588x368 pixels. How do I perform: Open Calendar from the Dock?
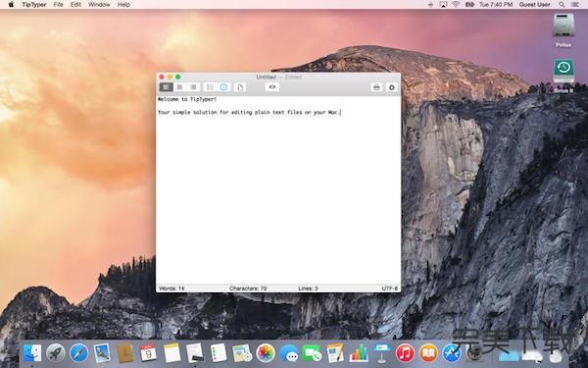pyautogui.click(x=149, y=353)
